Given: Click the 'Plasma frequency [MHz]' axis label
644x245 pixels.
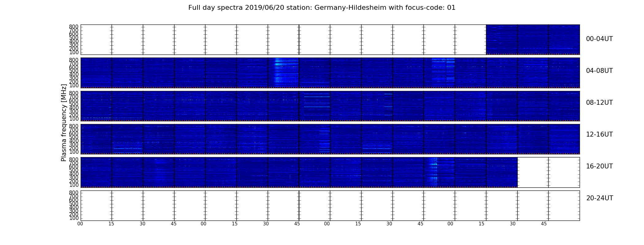Looking at the screenshot, I should pos(64,123).
